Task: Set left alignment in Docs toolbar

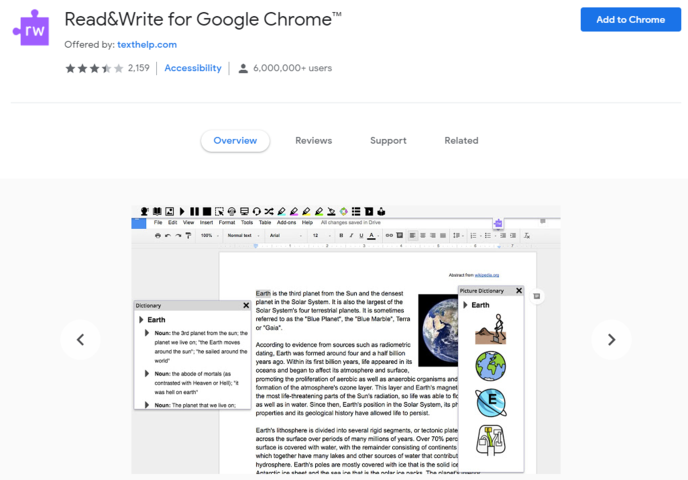Action: (x=412, y=236)
